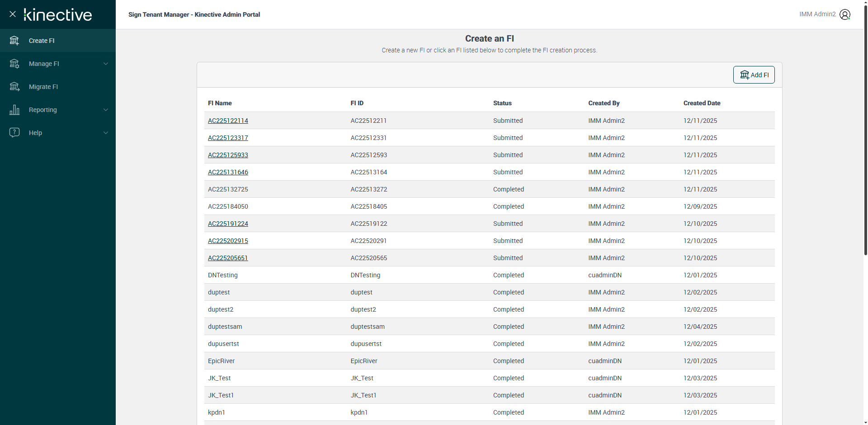Click the Help question mark icon

[x=14, y=132]
